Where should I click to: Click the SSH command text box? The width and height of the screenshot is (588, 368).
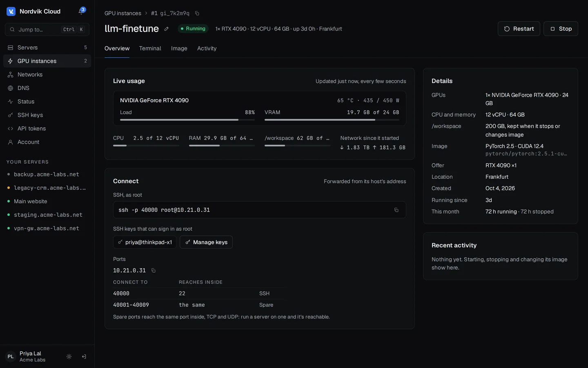pyautogui.click(x=260, y=210)
